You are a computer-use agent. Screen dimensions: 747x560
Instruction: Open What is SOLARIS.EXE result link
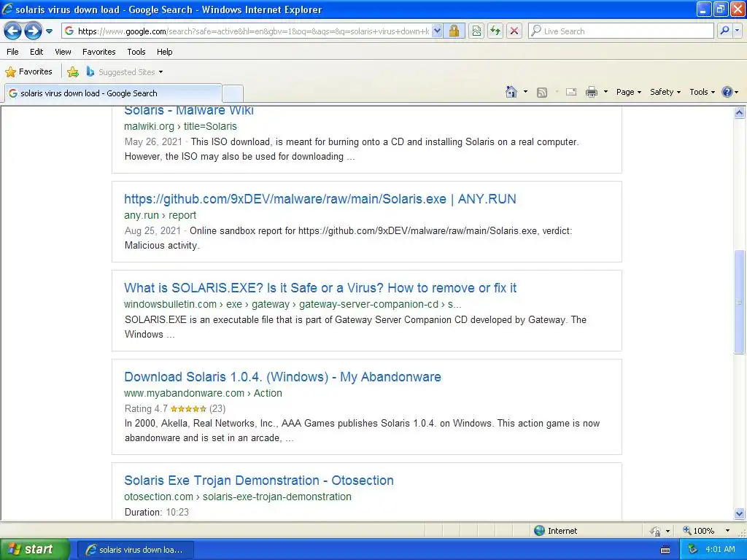coord(320,288)
